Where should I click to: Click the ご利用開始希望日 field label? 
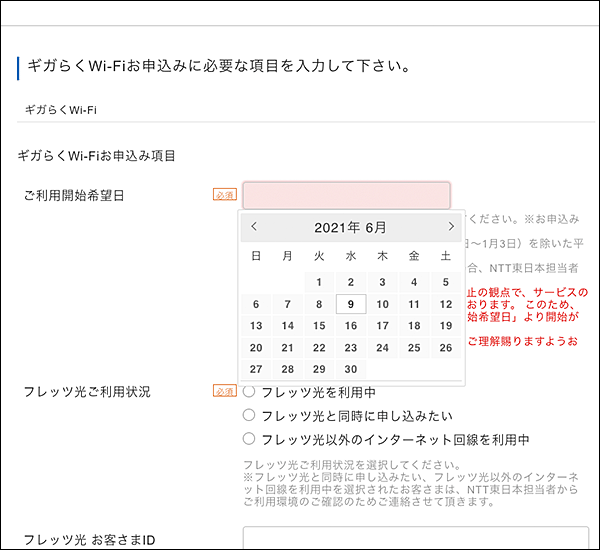[74, 196]
